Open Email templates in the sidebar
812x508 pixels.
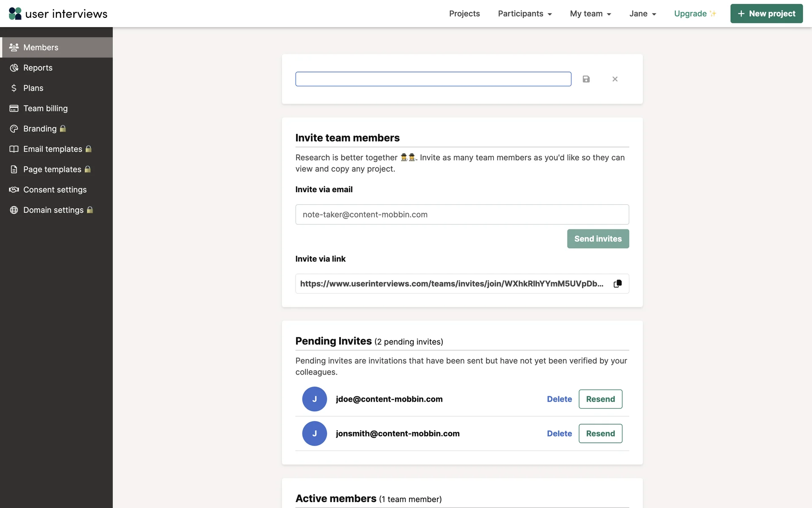(52, 149)
